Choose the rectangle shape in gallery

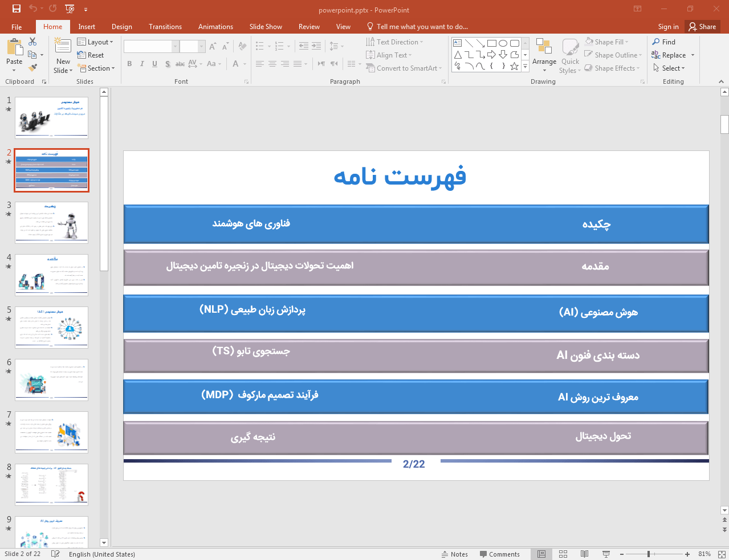(x=491, y=43)
